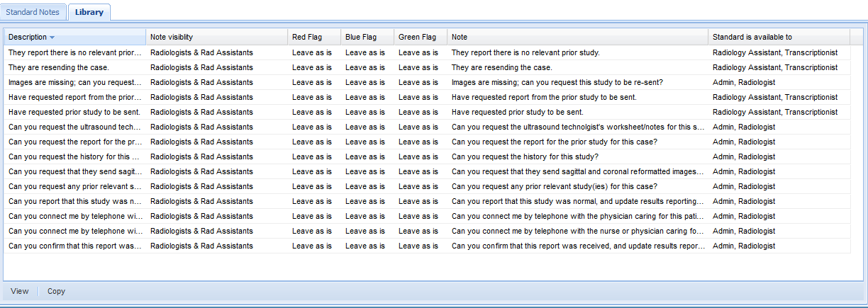Click the Green Flag column header

[417, 37]
